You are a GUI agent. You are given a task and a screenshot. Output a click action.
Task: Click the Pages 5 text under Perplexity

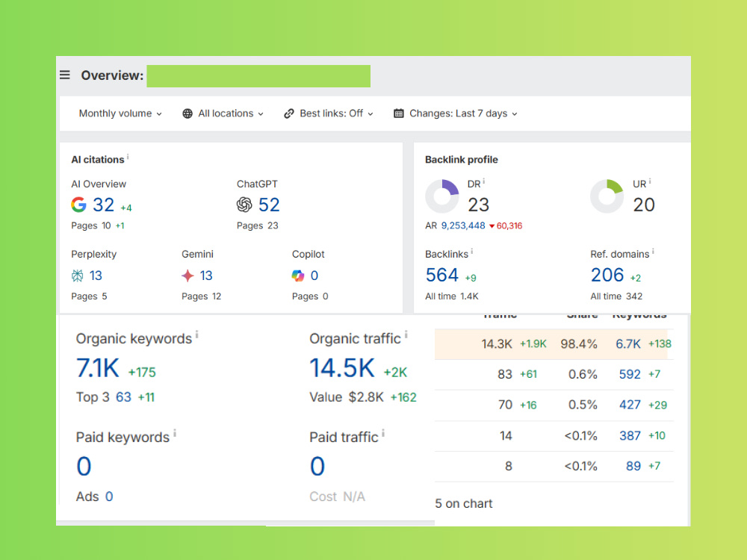click(89, 296)
